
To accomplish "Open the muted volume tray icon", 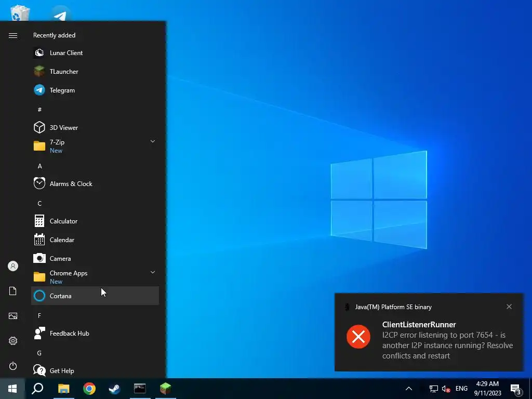I will click(446, 389).
